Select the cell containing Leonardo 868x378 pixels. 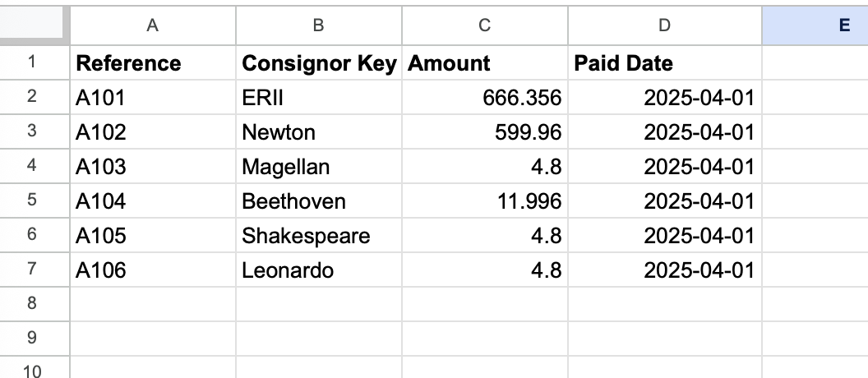pyautogui.click(x=318, y=270)
